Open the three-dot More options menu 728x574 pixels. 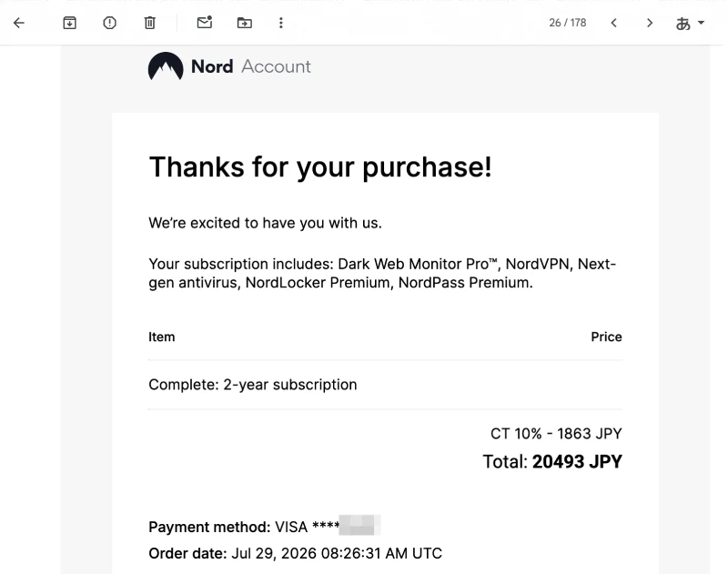coord(281,23)
